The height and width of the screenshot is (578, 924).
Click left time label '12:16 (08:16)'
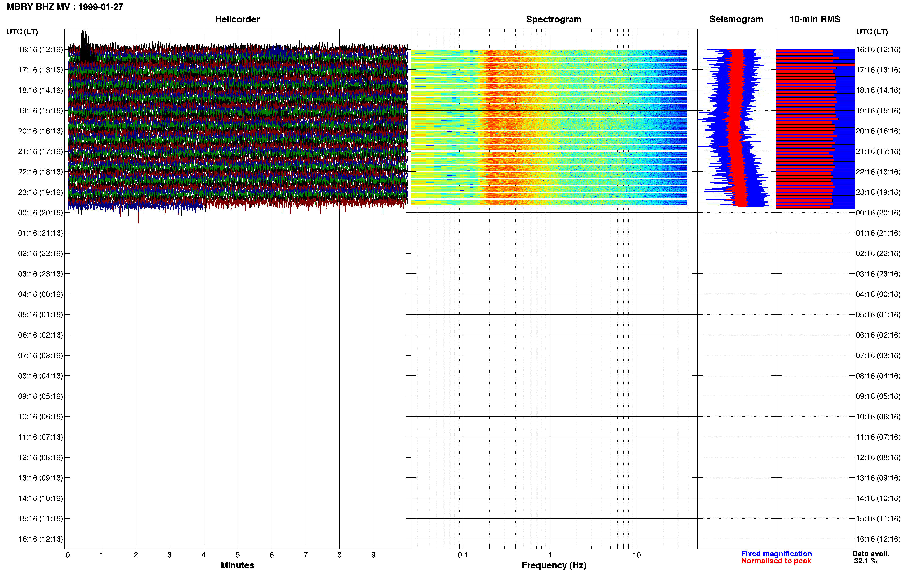click(x=41, y=457)
